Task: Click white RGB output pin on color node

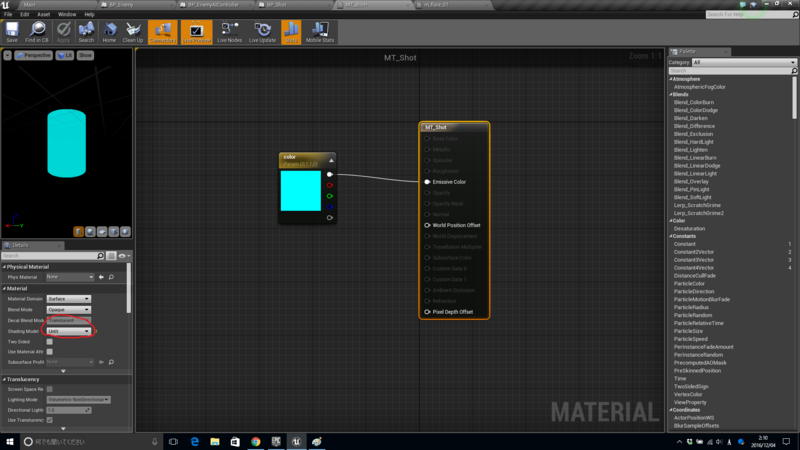Action: click(x=330, y=174)
